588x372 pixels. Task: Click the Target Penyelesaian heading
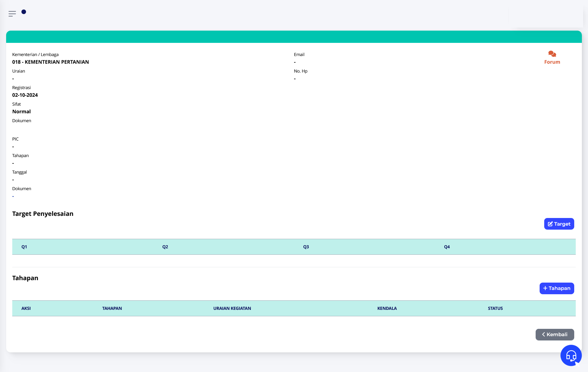point(43,214)
